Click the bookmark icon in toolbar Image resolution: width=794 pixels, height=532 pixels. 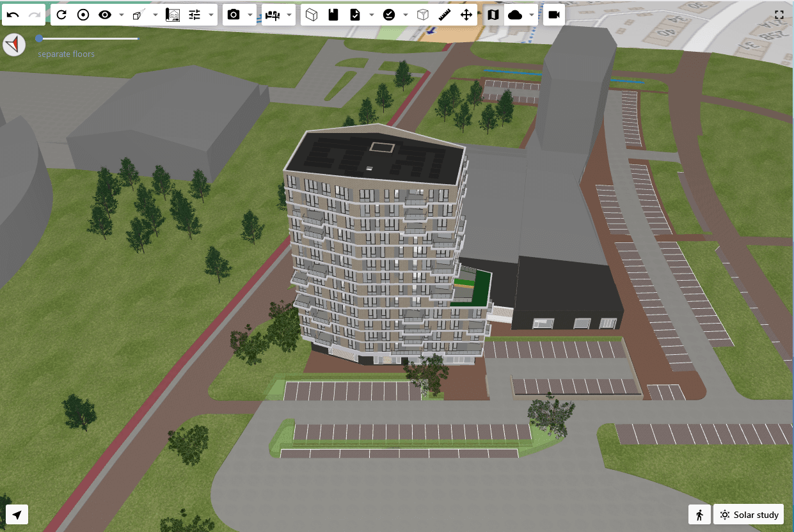point(332,15)
